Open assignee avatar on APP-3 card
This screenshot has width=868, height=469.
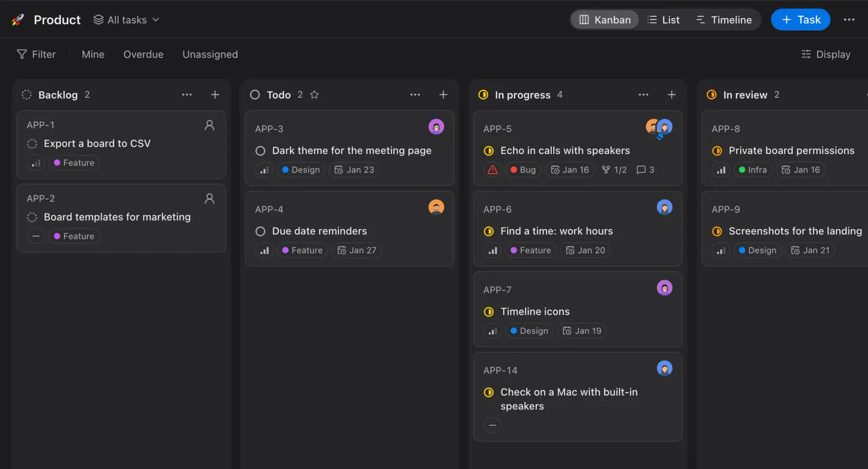pyautogui.click(x=436, y=127)
